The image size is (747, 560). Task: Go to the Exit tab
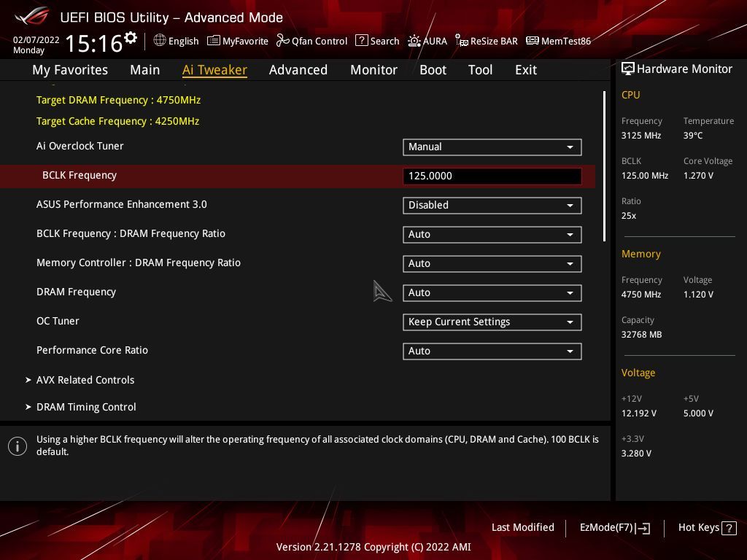(x=526, y=70)
